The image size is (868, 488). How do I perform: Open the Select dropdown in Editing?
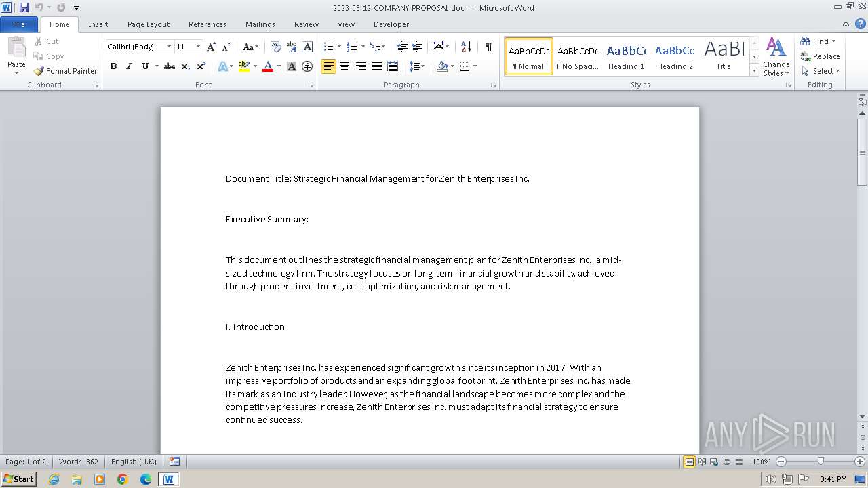click(820, 71)
